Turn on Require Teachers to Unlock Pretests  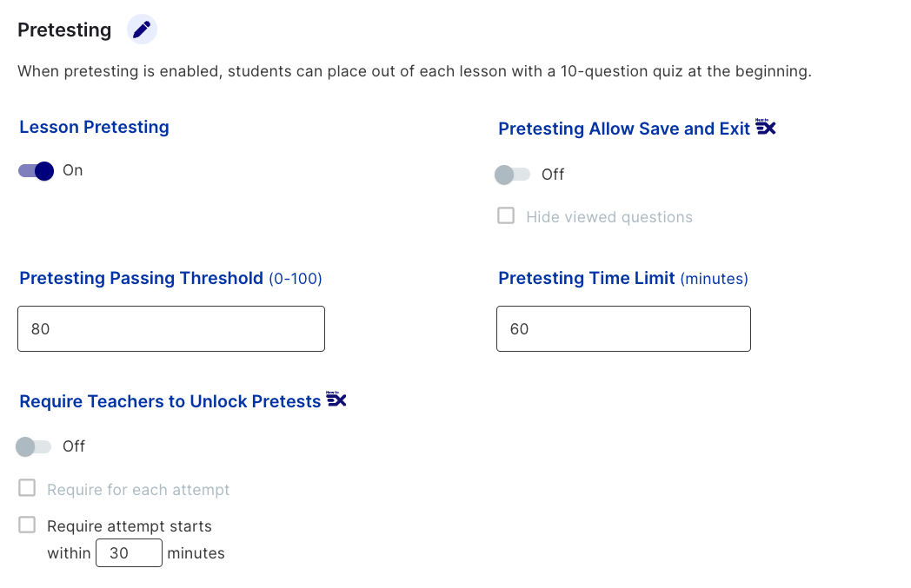click(x=31, y=446)
